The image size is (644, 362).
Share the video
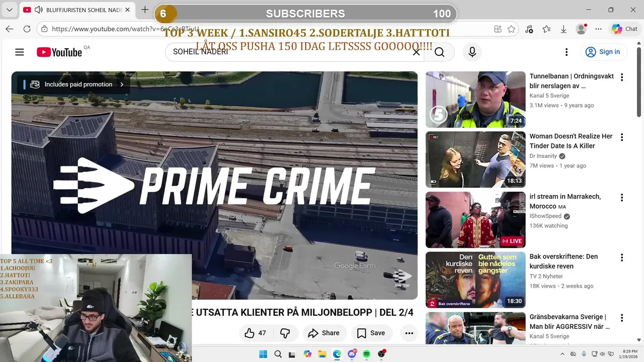(x=324, y=333)
